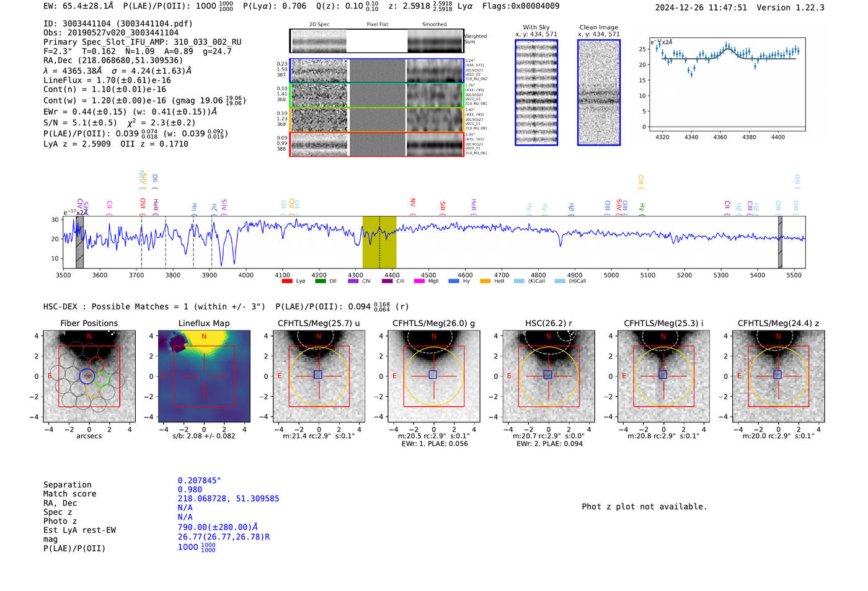Click the Phot z plot not available message
Screen dimensions: 868x591
(644, 507)
